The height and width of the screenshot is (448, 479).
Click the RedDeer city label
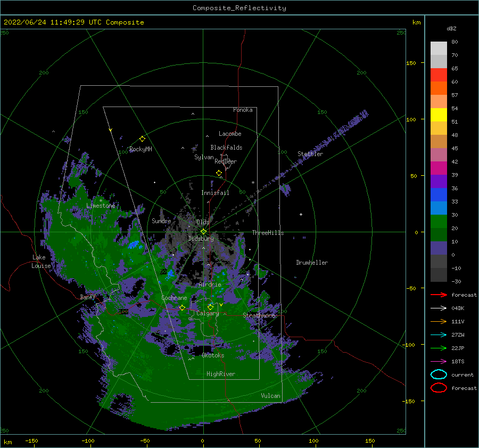(x=226, y=161)
